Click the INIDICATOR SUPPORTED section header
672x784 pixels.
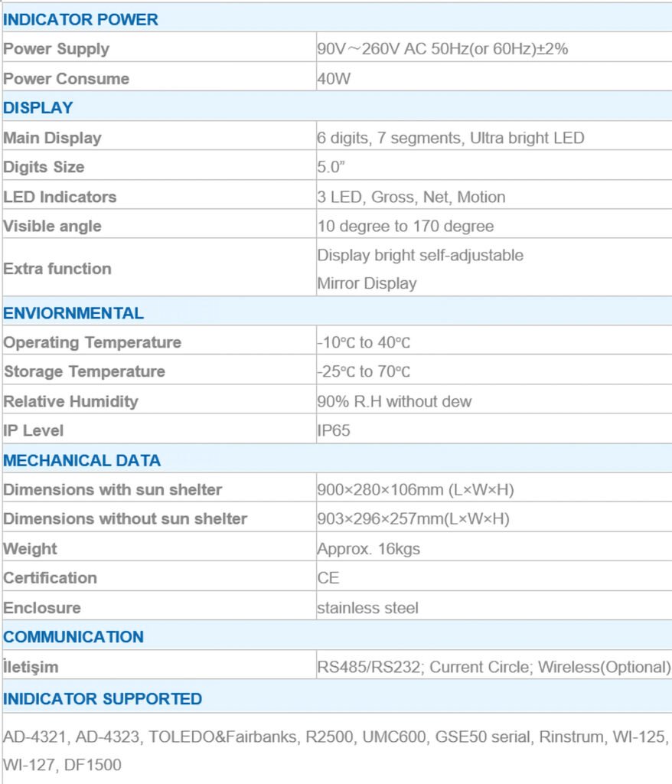(x=103, y=699)
